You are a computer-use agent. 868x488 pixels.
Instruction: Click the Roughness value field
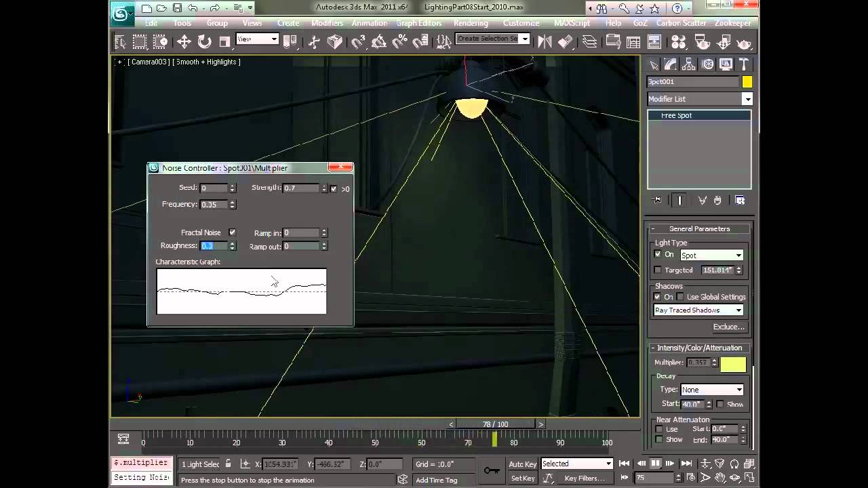[214, 246]
